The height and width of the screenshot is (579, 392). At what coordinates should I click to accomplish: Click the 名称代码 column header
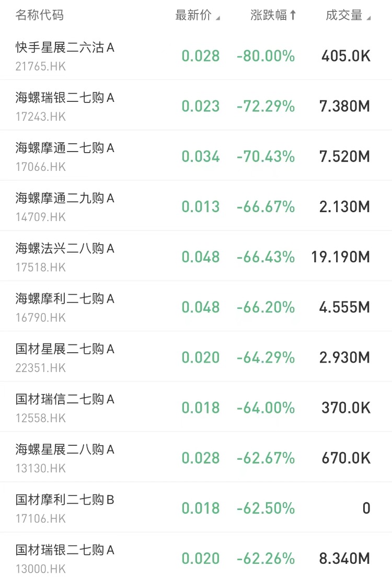coord(40,15)
